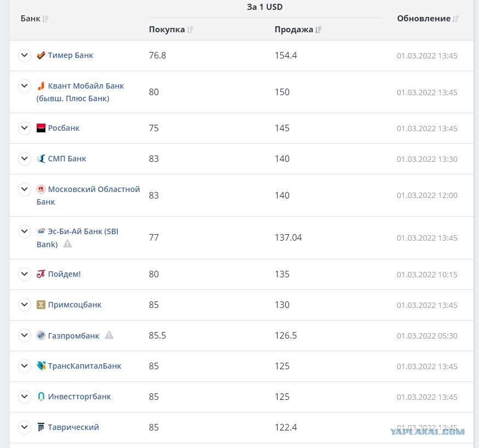Screen dimensions: 479x448
Task: Click the Банк column header
Action: [x=31, y=19]
